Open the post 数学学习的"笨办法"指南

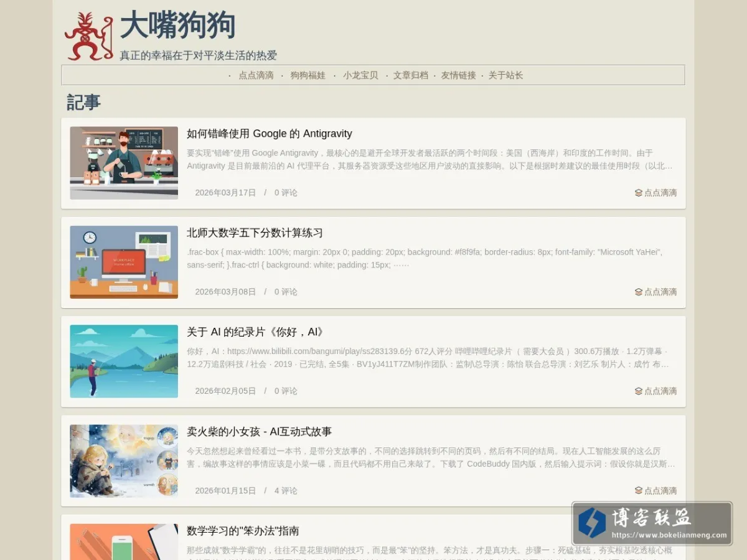(243, 531)
